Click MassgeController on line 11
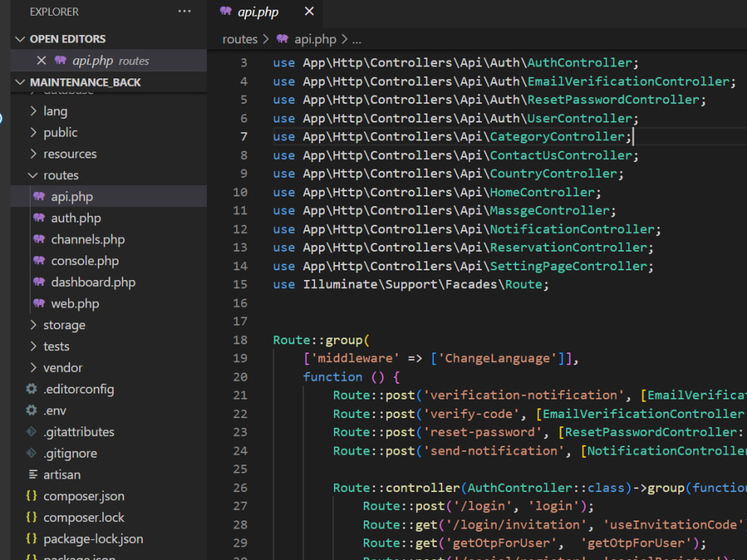This screenshot has width=747, height=560. pos(550,211)
